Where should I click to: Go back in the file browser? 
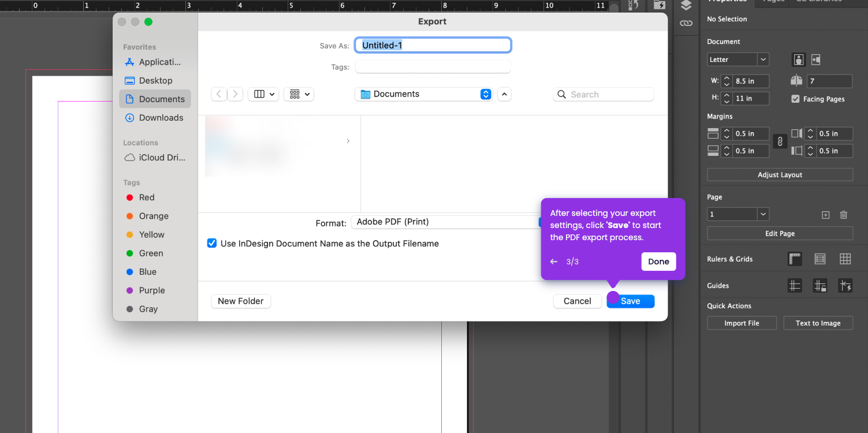pyautogui.click(x=219, y=94)
